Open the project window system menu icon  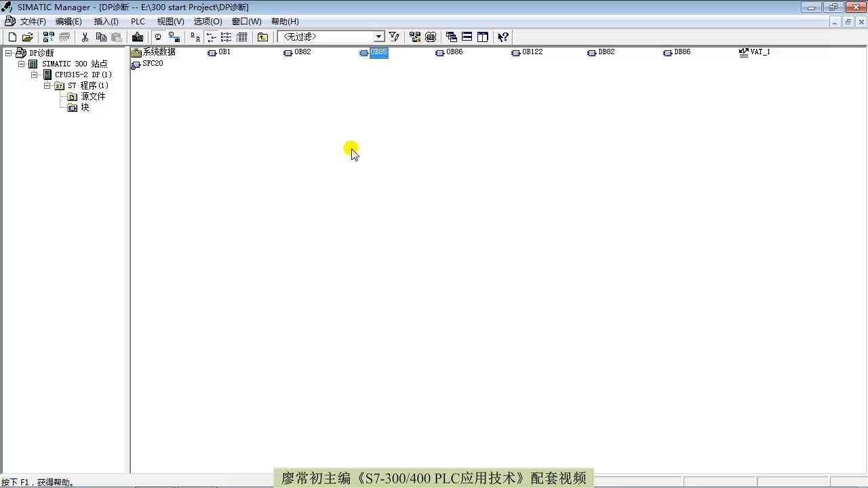9,22
